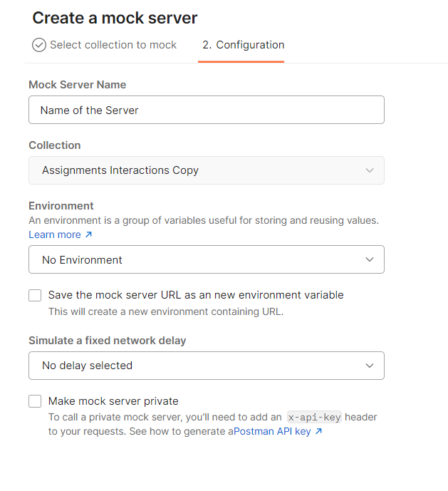Click the checkmark icon beside Select collection
This screenshot has height=491, width=448.
pos(39,45)
